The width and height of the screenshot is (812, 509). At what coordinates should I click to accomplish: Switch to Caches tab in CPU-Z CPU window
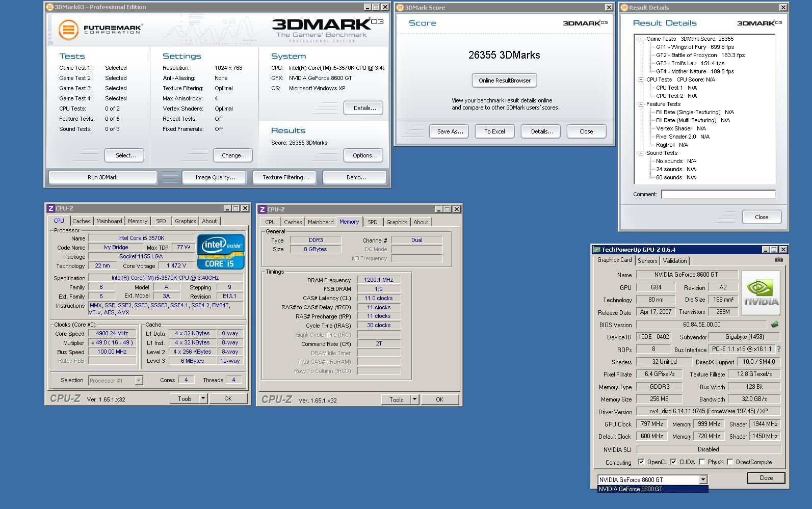81,221
